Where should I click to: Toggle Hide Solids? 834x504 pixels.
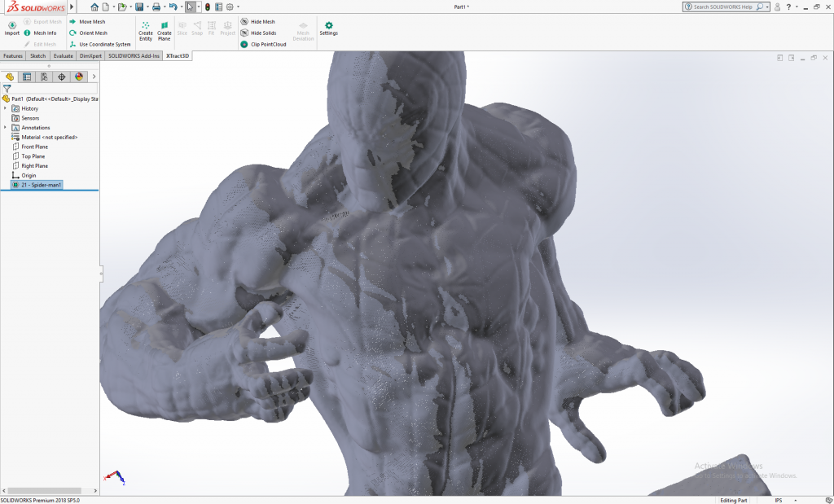point(258,33)
